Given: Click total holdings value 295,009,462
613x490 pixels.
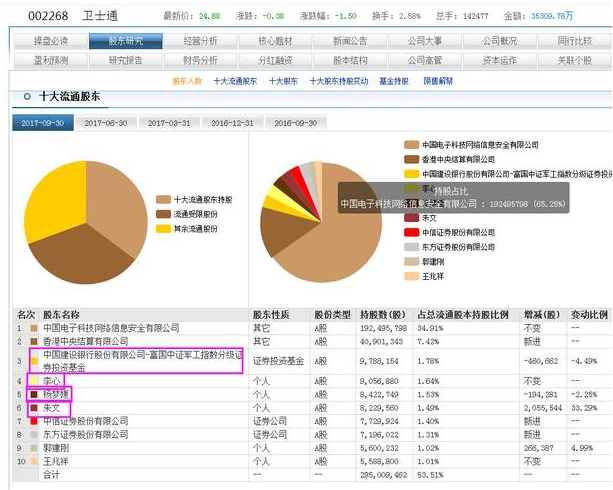Looking at the screenshot, I should pyautogui.click(x=384, y=475).
